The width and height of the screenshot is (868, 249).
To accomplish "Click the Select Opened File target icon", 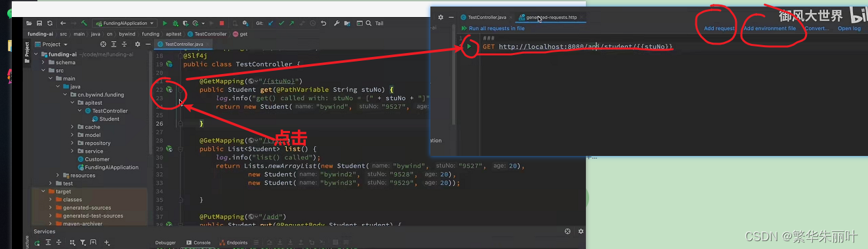I will (103, 44).
